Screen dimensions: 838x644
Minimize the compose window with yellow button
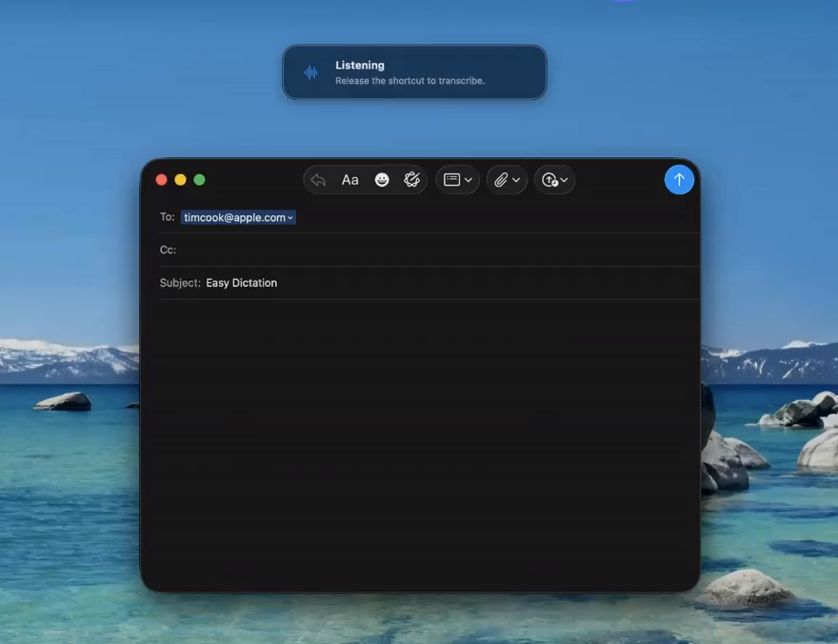(x=181, y=179)
